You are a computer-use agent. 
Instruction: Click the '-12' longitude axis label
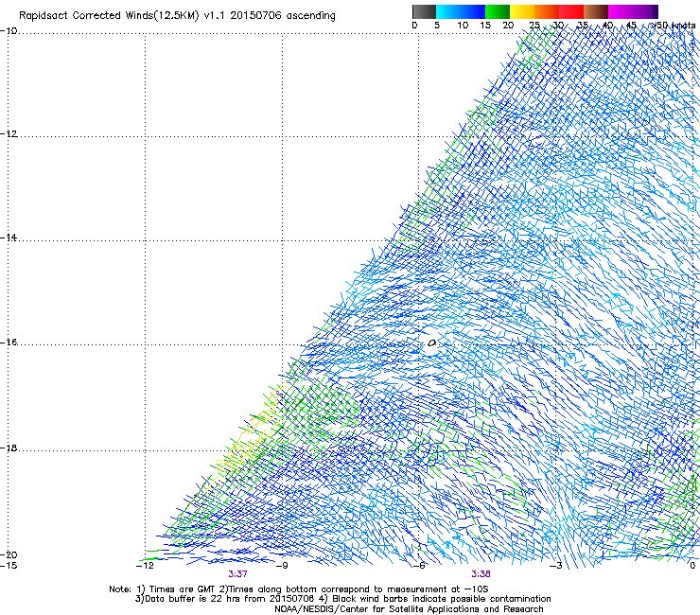tap(145, 566)
